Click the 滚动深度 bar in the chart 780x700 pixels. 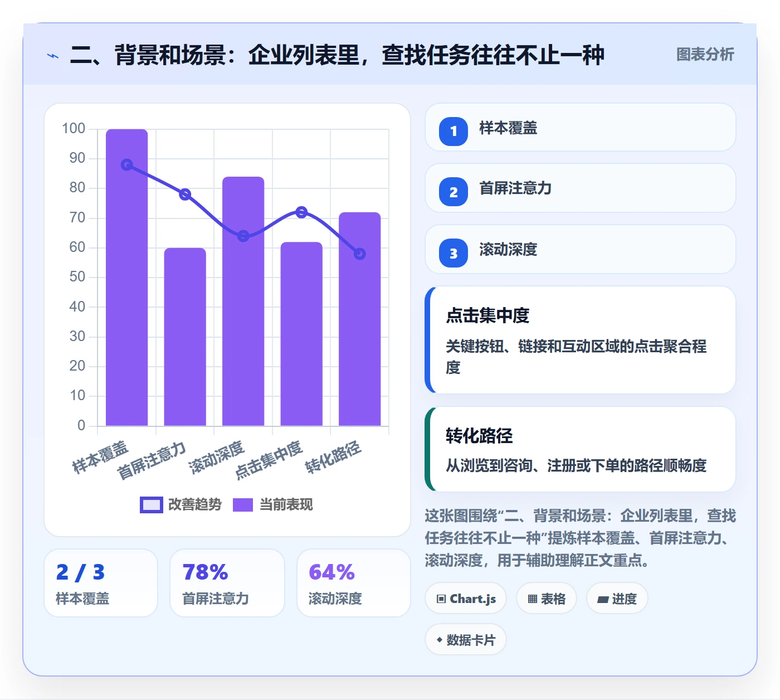point(243,301)
